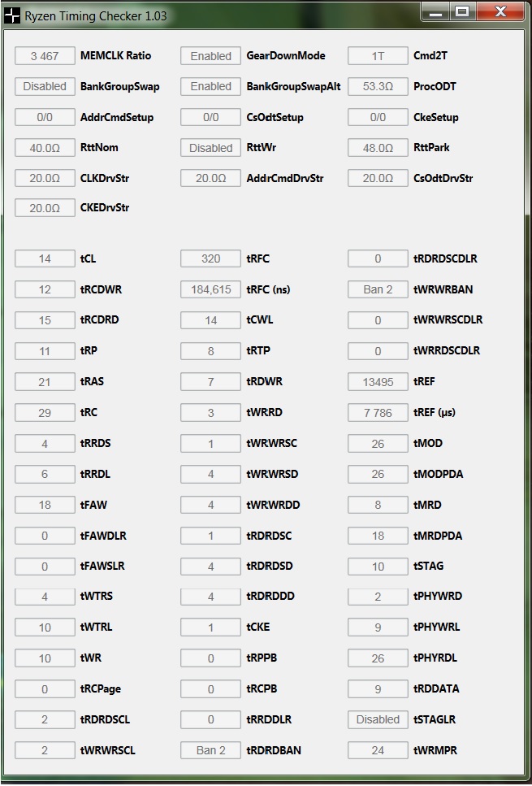Click the CkeSetup value field
The image size is (532, 786).
pyautogui.click(x=378, y=117)
